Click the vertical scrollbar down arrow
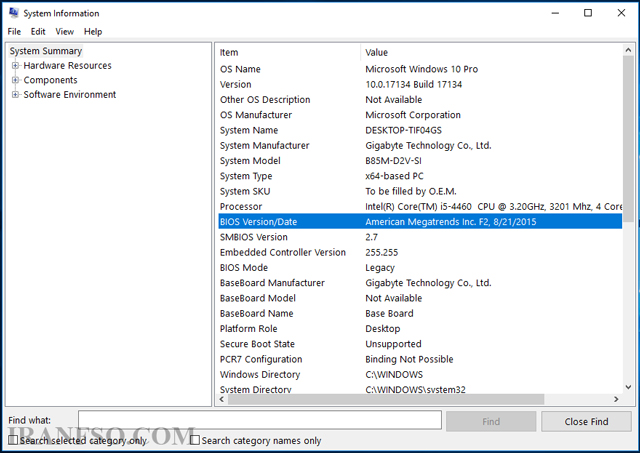640x453 pixels. click(628, 387)
